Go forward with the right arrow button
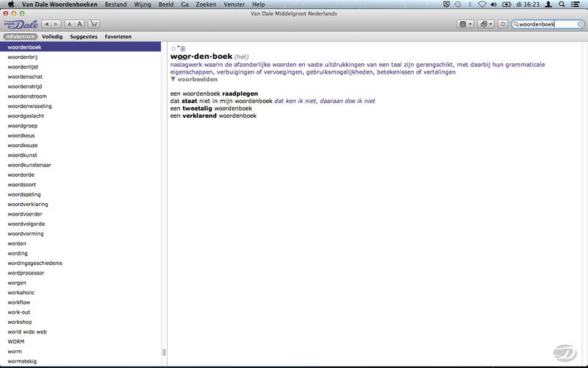Screen dimensions: 588x368 point(56,24)
